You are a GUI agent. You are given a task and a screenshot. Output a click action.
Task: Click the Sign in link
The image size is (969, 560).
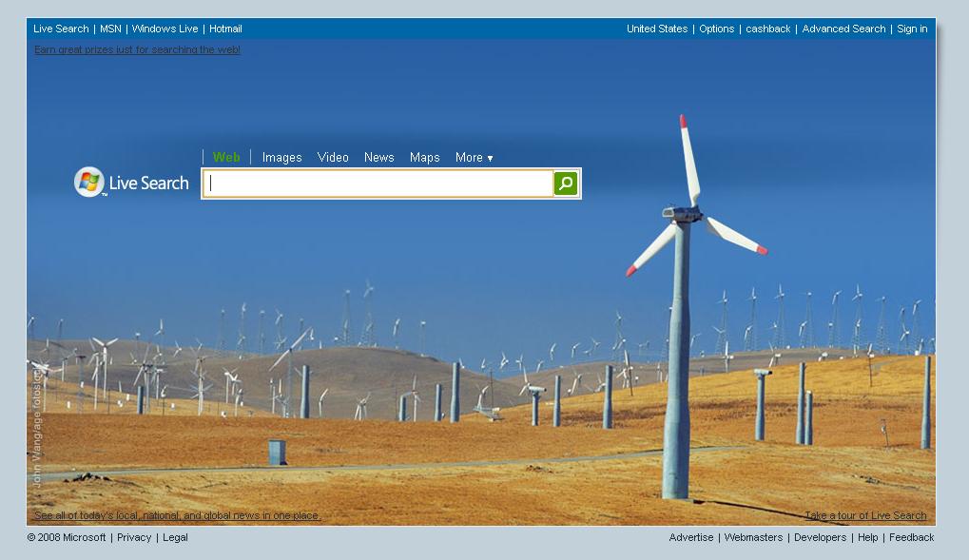tap(912, 29)
